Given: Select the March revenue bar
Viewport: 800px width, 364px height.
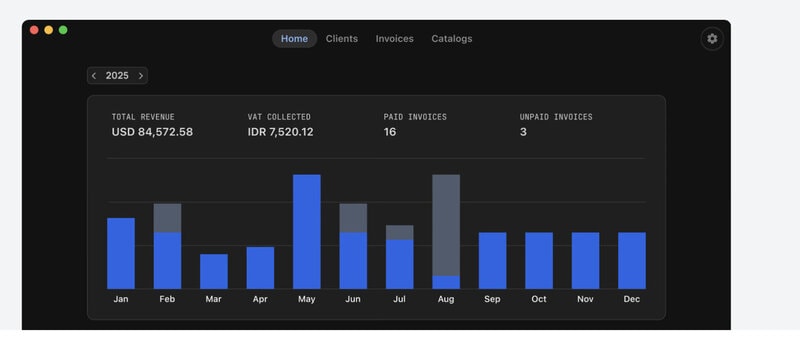Looking at the screenshot, I should point(214,272).
